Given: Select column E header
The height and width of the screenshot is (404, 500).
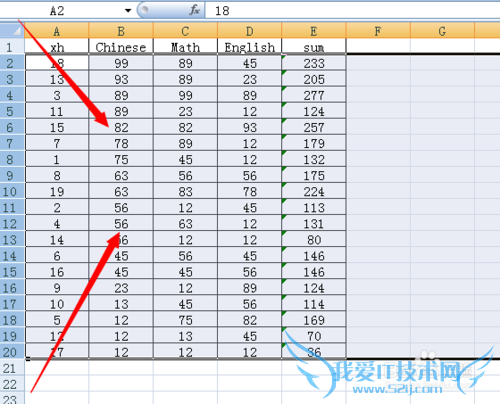Looking at the screenshot, I should point(314,31).
